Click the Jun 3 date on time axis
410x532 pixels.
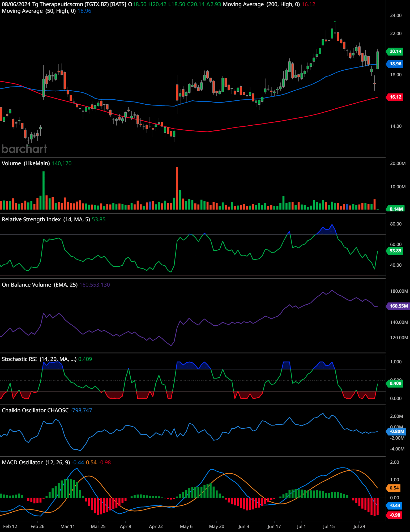(x=244, y=526)
